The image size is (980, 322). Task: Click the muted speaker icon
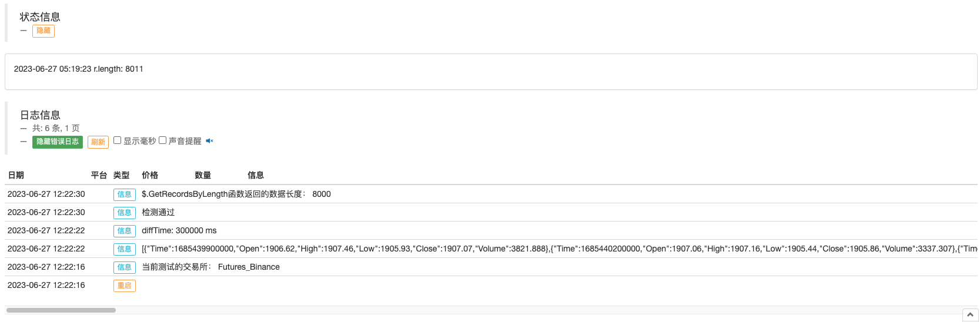tap(209, 141)
